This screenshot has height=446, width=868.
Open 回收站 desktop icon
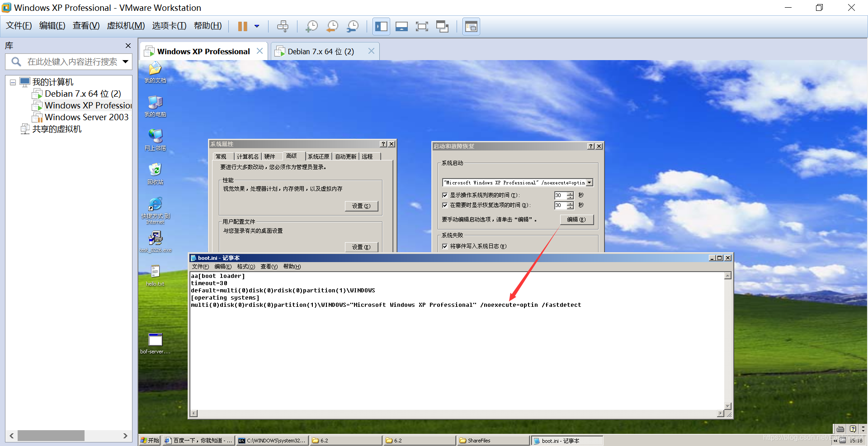[155, 174]
